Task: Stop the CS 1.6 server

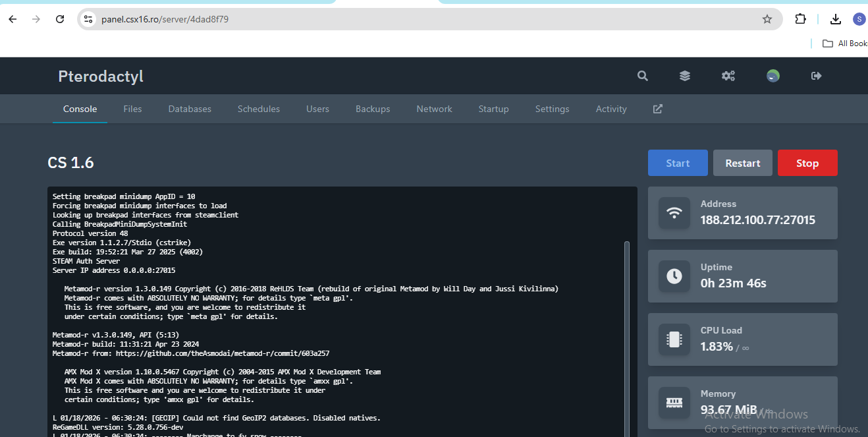Action: 807,163
